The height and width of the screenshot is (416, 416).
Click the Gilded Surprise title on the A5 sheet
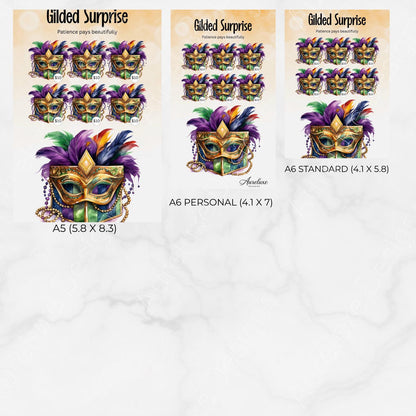point(87,17)
